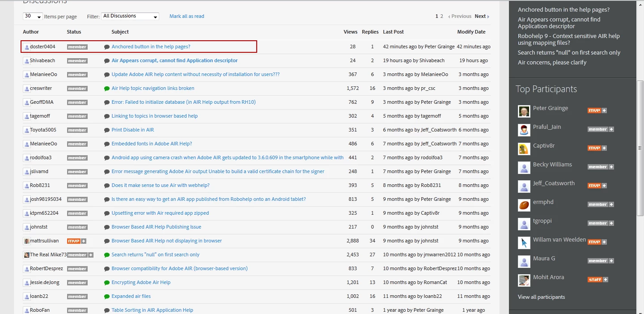The image size is (644, 314).
Task: Open the All Discussions filter dropdown
Action: pyautogui.click(x=130, y=16)
